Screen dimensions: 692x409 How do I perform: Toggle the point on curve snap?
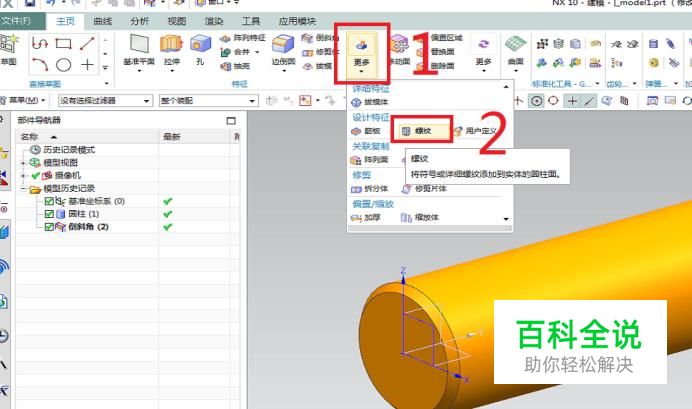click(x=589, y=101)
